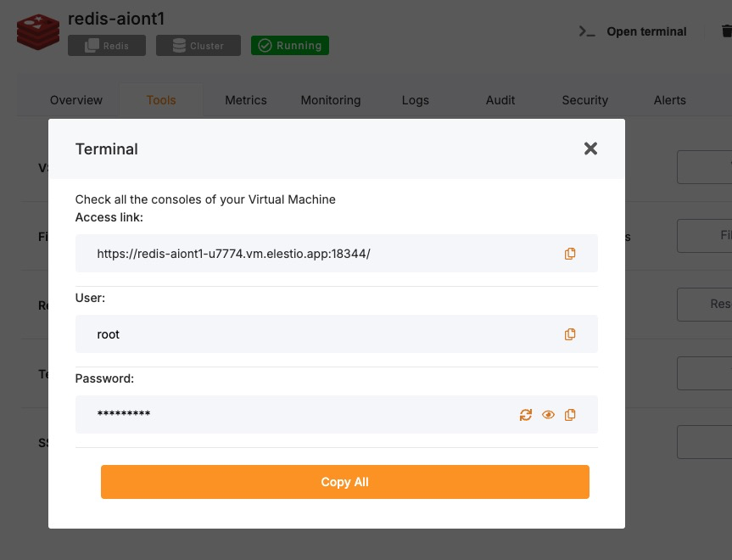Switch to the Metrics tab
Screen dimensions: 732x560
(x=246, y=100)
